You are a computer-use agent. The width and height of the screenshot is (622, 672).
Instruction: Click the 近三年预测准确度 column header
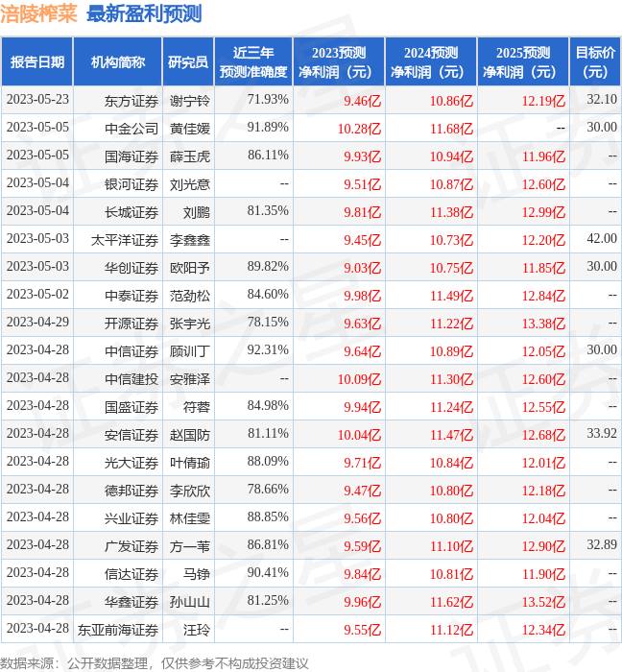[253, 61]
